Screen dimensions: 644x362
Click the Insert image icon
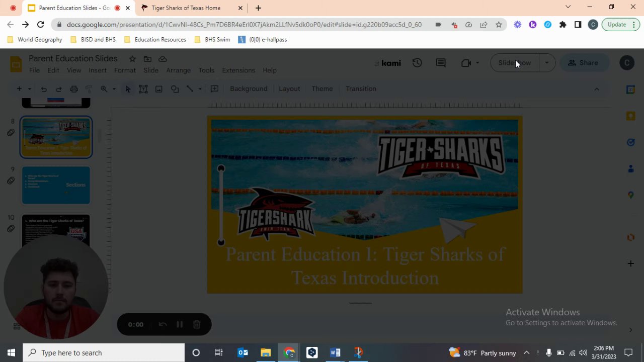point(159,89)
